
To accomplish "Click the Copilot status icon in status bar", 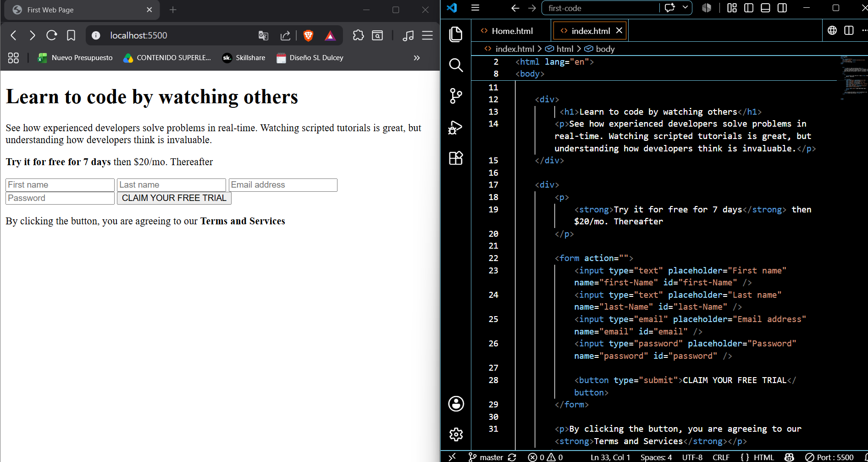I will point(789,457).
